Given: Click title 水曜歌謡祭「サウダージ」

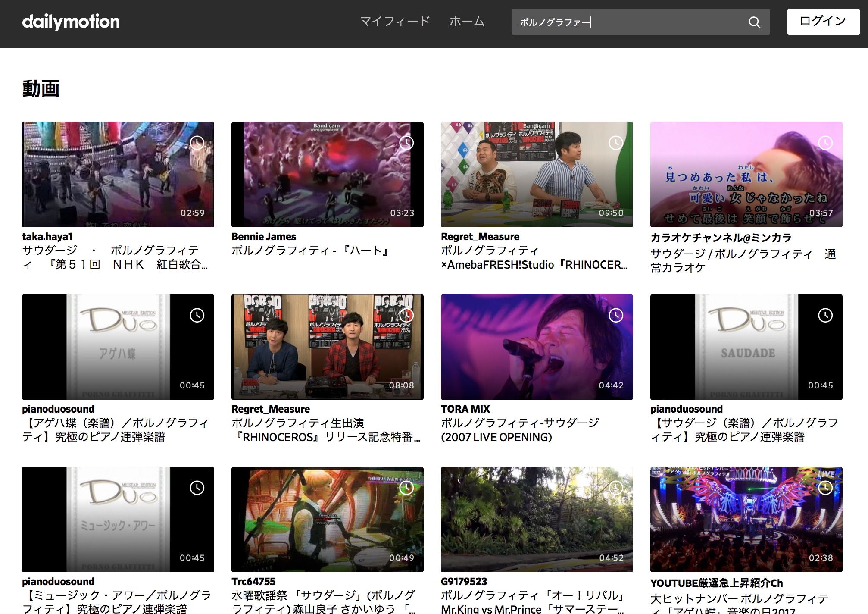Looking at the screenshot, I should [x=324, y=601].
